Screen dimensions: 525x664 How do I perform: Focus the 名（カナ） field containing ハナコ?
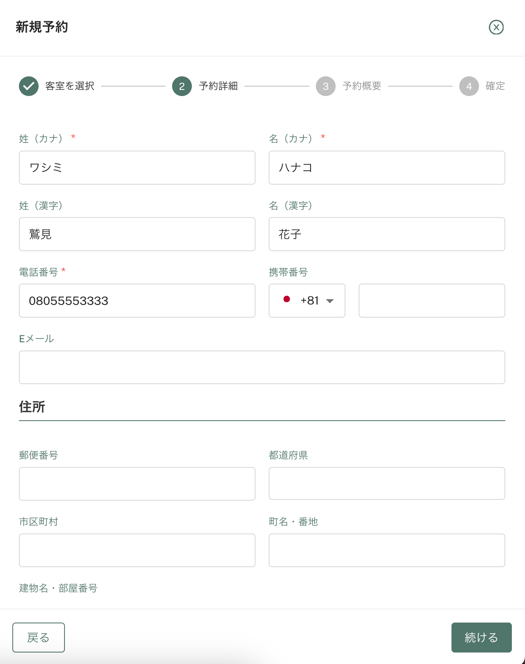tap(387, 168)
